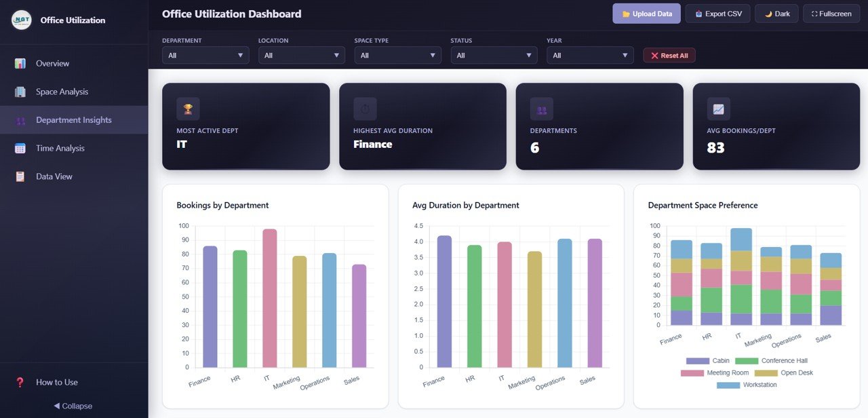
Task: Click the trophy icon on Most Active Dept card
Action: click(188, 109)
